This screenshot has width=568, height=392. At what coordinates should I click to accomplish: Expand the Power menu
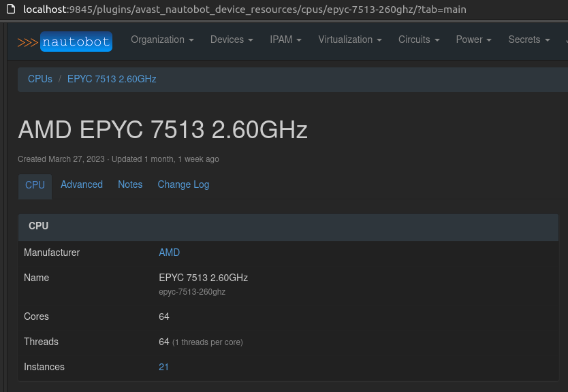pyautogui.click(x=473, y=39)
